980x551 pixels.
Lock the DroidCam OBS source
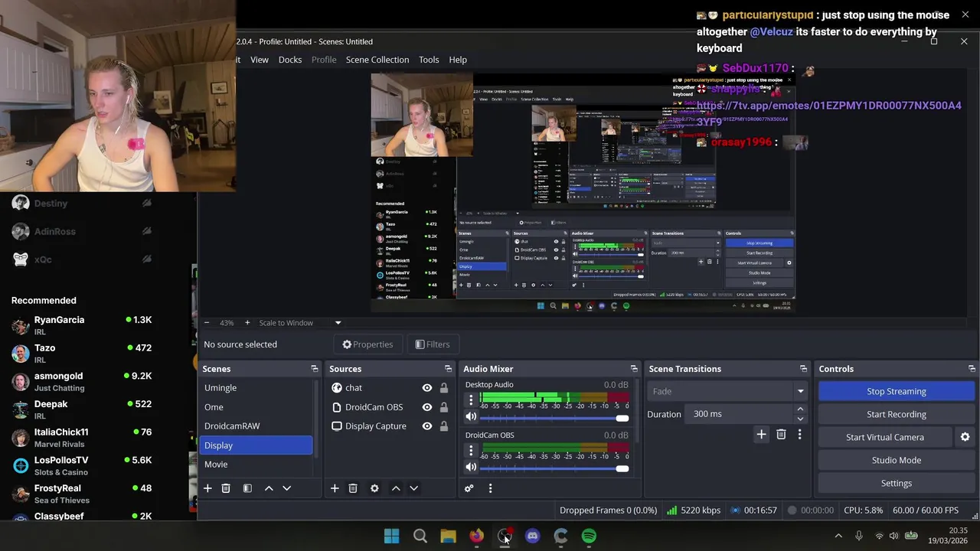pos(444,407)
